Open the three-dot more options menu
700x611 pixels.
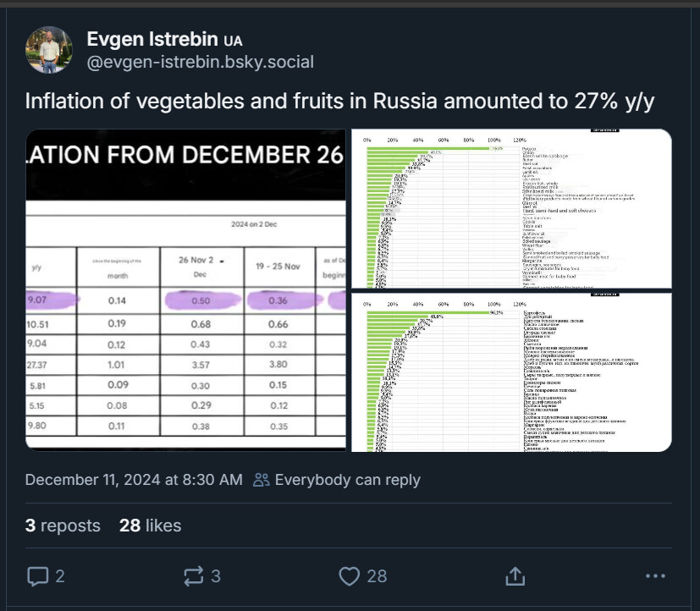tap(655, 576)
